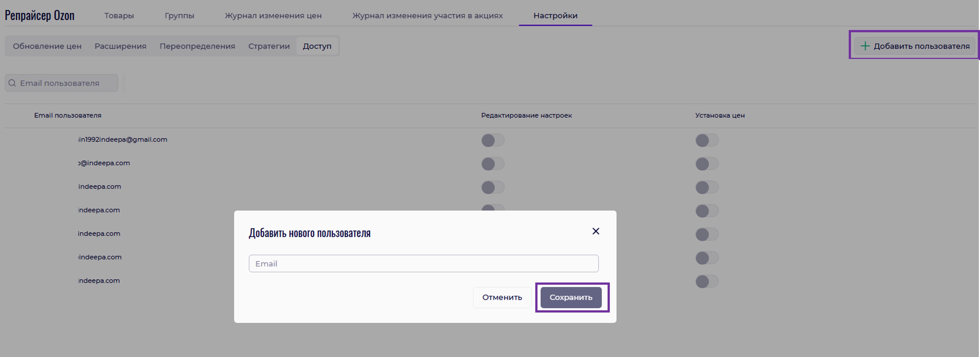Open Журнал изменения участия в акциях tab

tap(427, 16)
